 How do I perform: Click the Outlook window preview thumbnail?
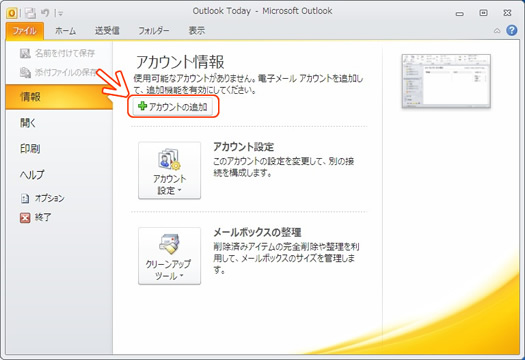pyautogui.click(x=446, y=81)
